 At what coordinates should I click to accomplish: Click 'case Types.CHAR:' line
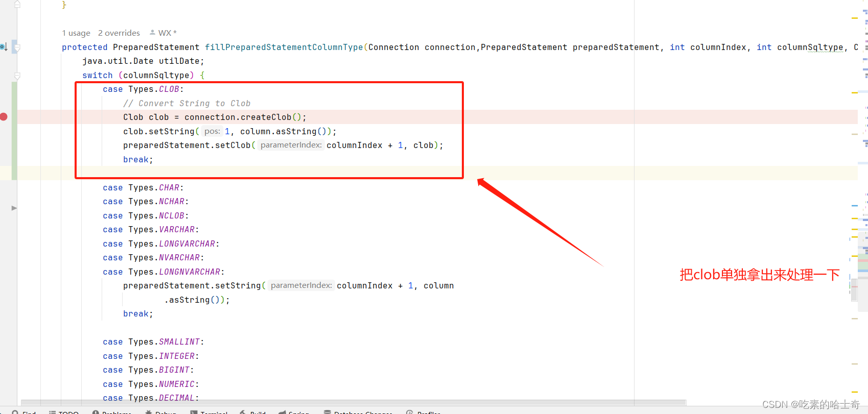143,188
